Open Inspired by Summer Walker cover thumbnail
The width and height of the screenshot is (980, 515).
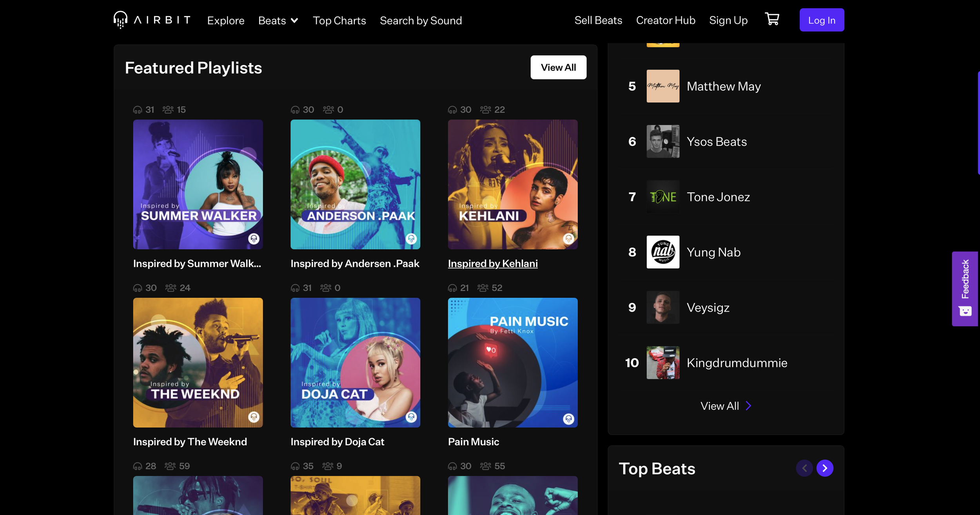point(198,184)
